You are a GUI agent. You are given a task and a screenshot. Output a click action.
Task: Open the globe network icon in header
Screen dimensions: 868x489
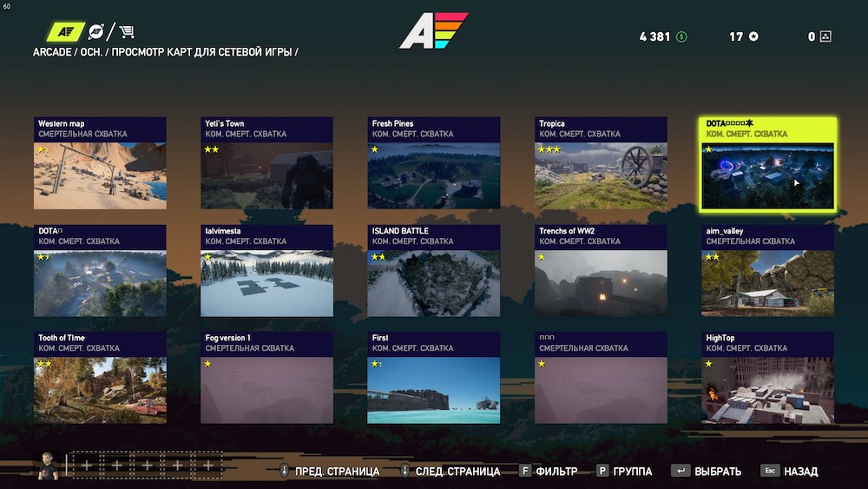(x=96, y=31)
